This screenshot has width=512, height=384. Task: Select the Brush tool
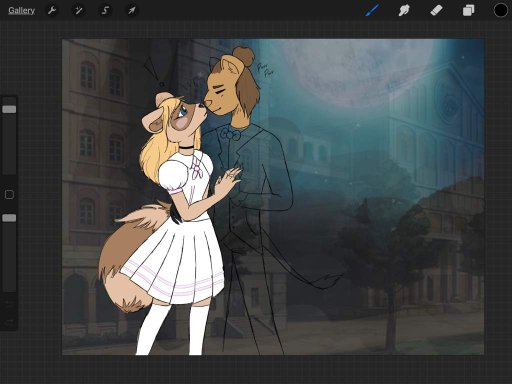(x=372, y=10)
